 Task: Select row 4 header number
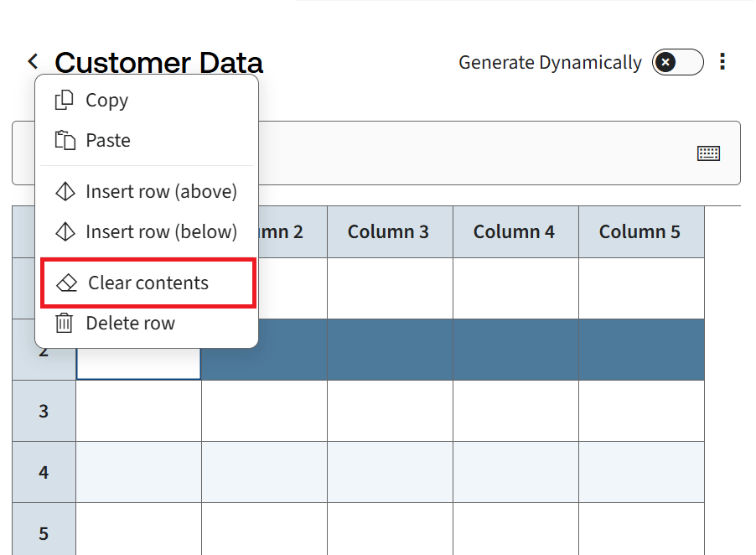click(44, 472)
